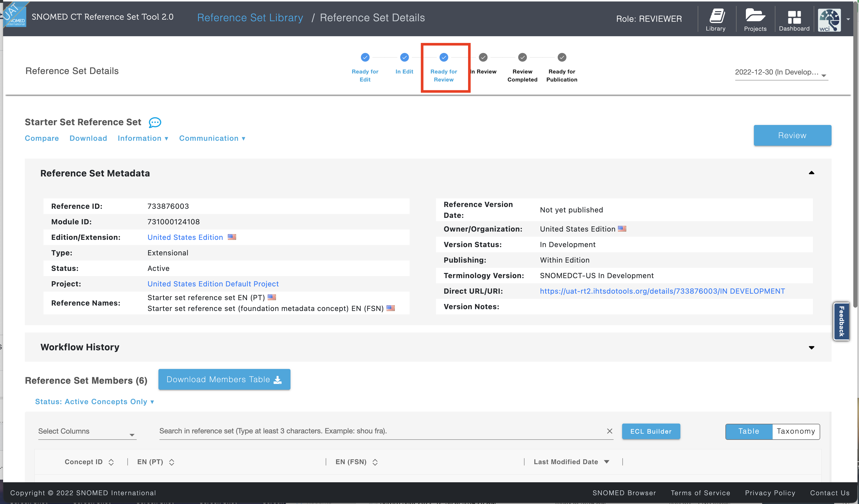The width and height of the screenshot is (859, 504).
Task: Open the user menu arrow beside avatar
Action: [x=848, y=19]
